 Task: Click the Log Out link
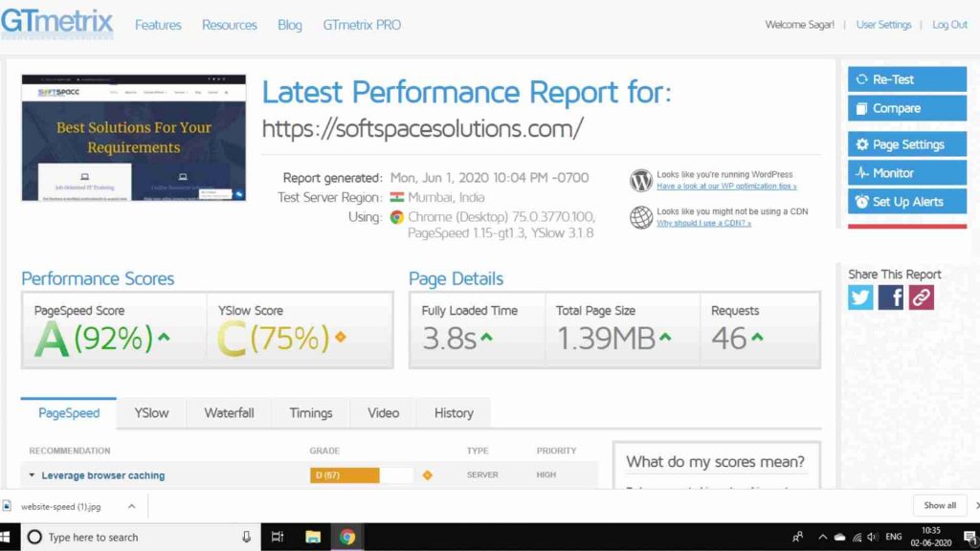[950, 25]
